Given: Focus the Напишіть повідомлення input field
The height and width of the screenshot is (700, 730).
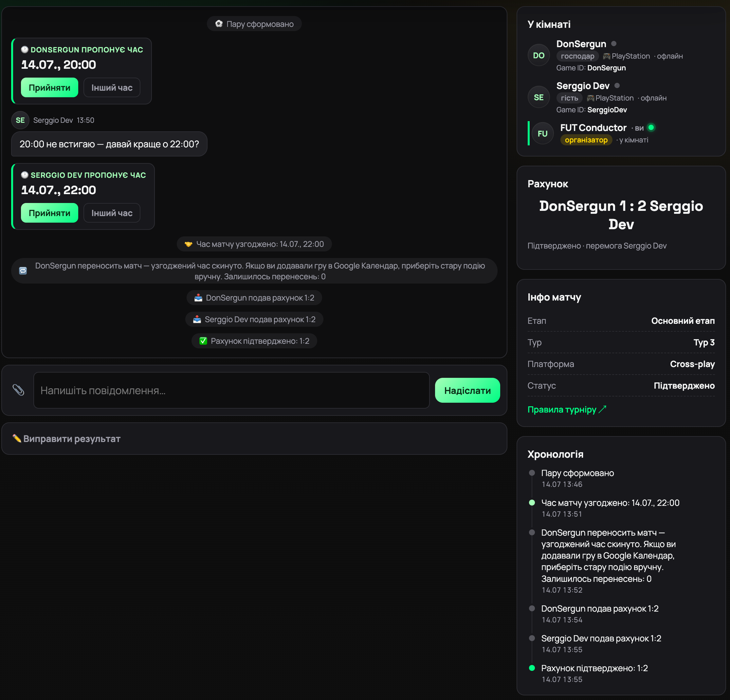Looking at the screenshot, I should pyautogui.click(x=231, y=390).
